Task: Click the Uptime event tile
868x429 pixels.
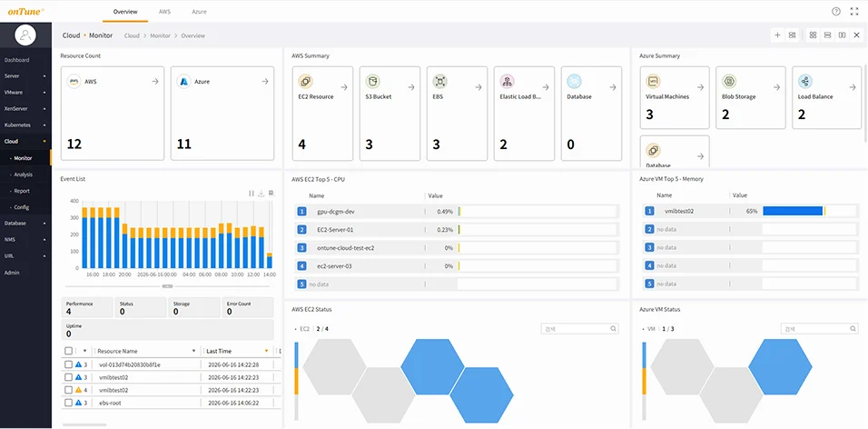Action: coord(167,330)
